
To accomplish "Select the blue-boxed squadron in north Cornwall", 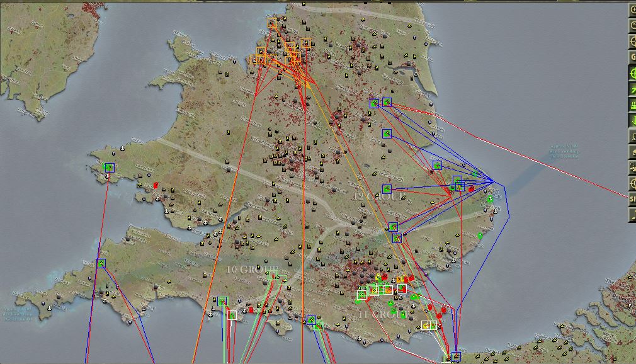I will (101, 263).
